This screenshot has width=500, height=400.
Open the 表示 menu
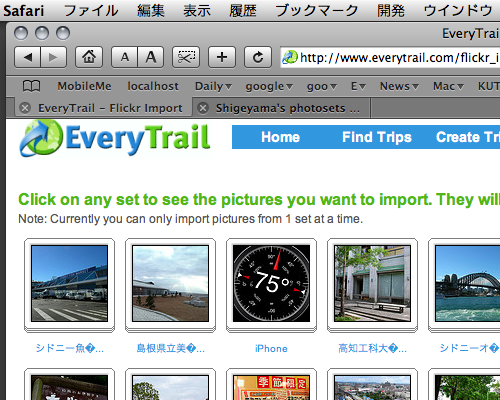(197, 11)
